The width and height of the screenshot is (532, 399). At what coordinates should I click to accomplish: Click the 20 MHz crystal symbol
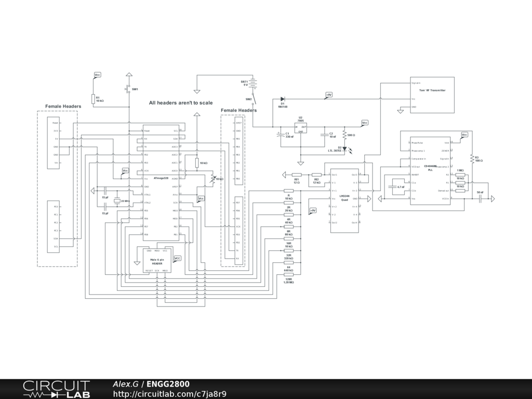coord(117,201)
